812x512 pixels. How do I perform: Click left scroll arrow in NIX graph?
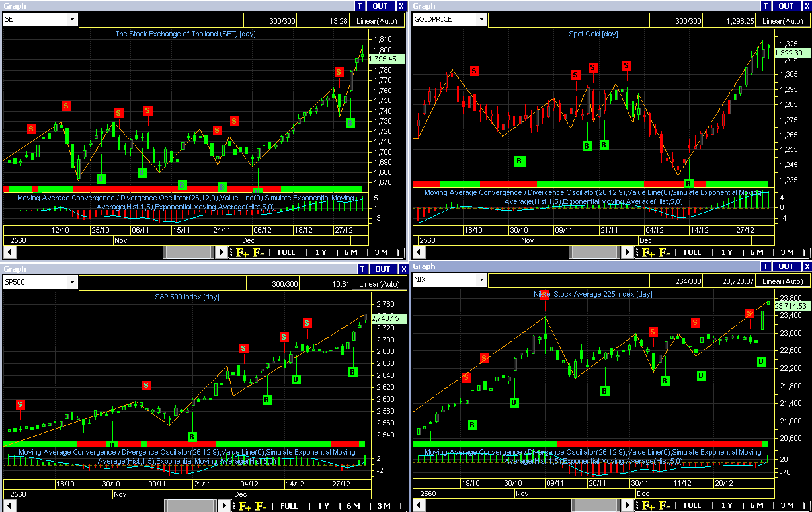(x=417, y=506)
